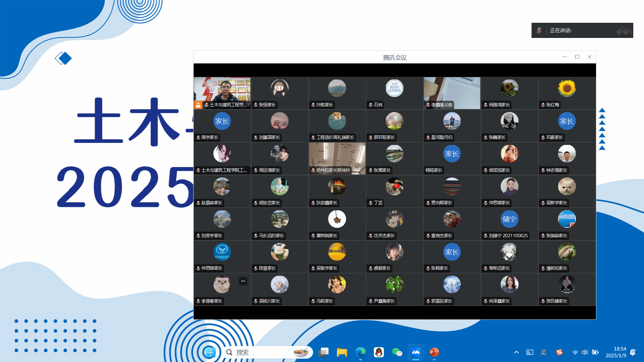Expand the hidden system tray icons chevron
Viewport: 644px width, 362px height.
point(516,352)
